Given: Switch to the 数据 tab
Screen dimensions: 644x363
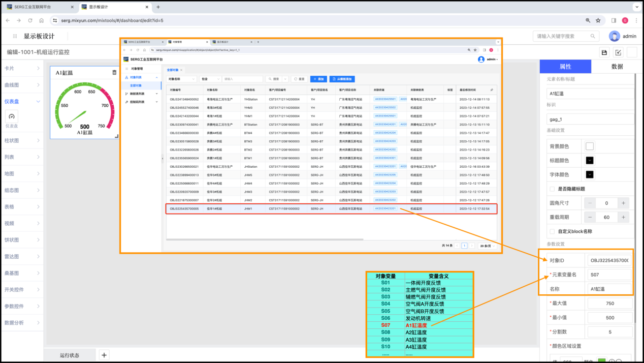Looking at the screenshot, I should (x=617, y=67).
